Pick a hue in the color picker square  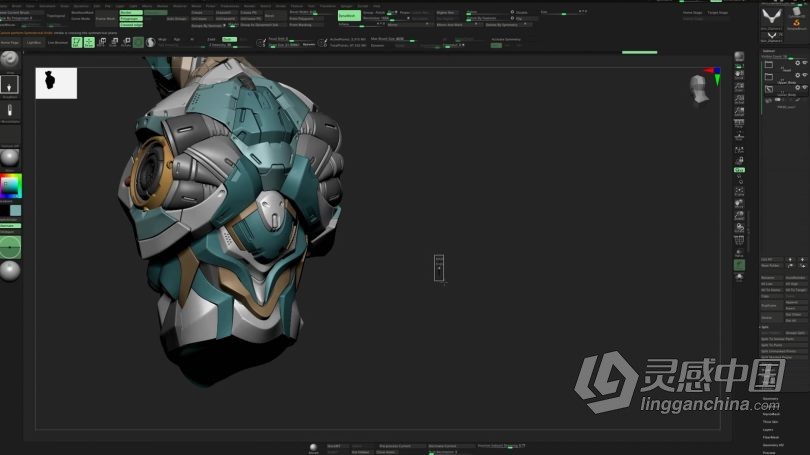click(x=10, y=186)
